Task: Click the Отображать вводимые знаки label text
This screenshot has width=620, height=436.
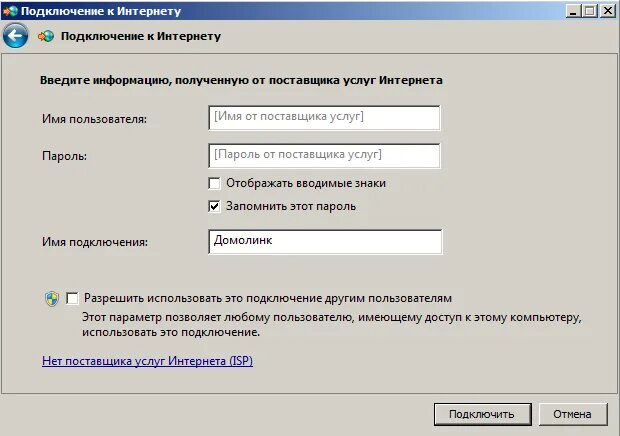Action: pos(306,183)
